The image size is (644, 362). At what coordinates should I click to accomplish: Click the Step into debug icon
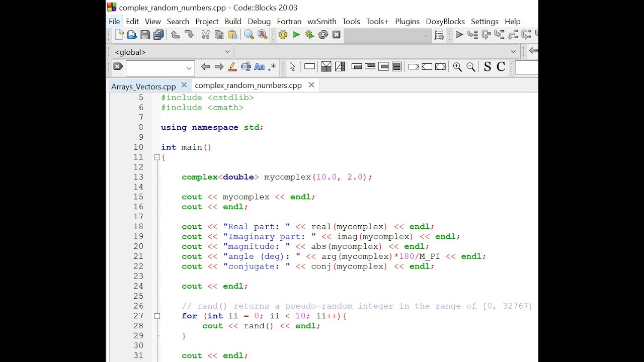click(499, 35)
